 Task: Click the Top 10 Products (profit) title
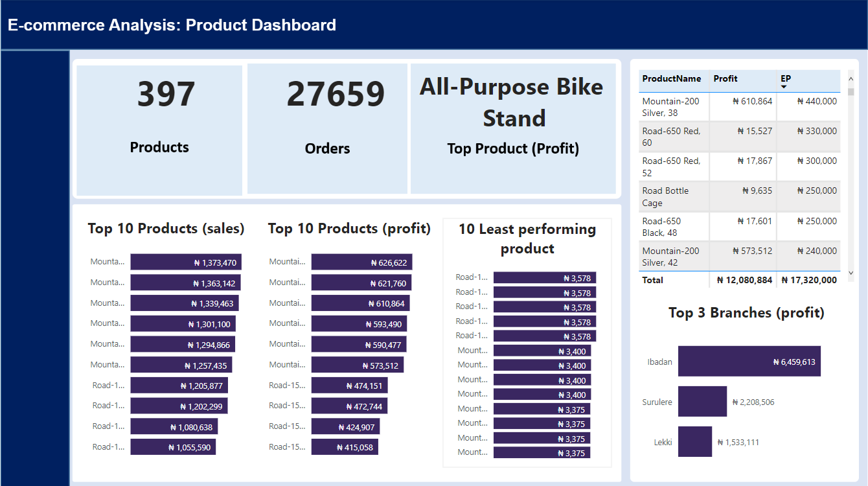[349, 228]
